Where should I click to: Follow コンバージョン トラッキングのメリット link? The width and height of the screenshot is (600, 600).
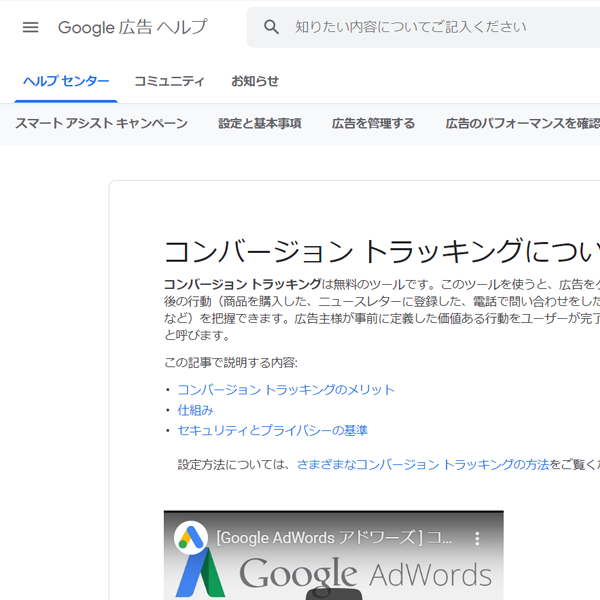pos(286,390)
